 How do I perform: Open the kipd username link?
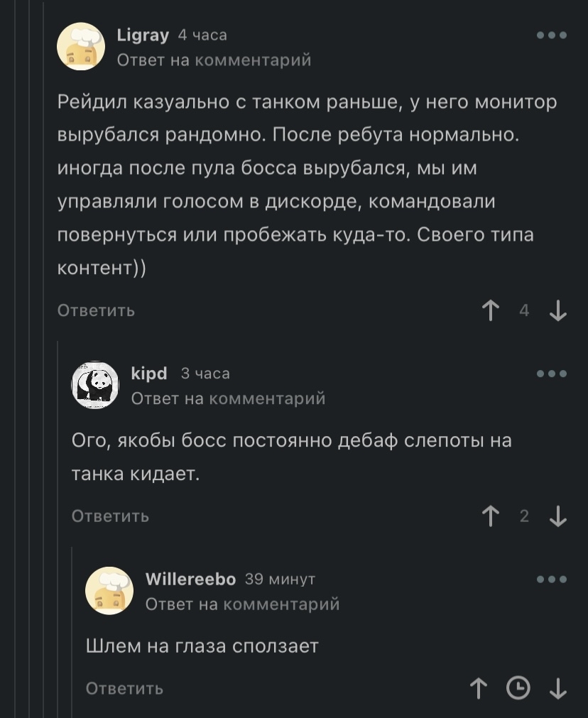tap(149, 374)
